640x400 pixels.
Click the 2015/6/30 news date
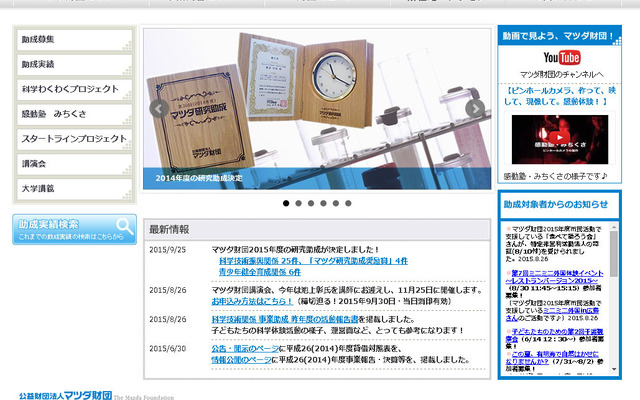(167, 349)
